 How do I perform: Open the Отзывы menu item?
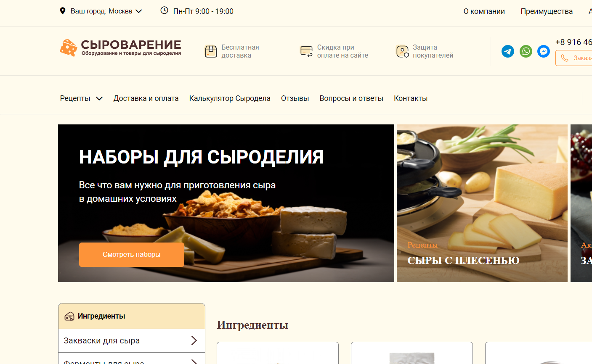point(295,98)
